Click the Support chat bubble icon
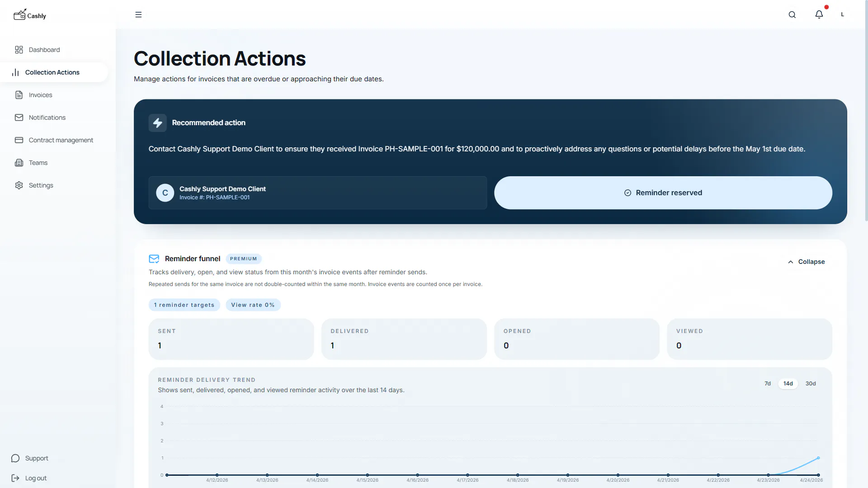 pos(15,458)
